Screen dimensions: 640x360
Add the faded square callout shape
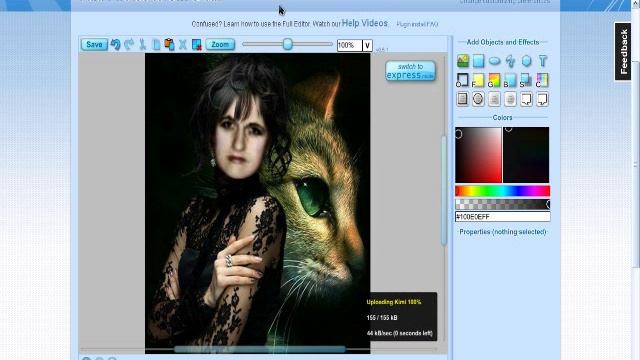pyautogui.click(x=494, y=99)
